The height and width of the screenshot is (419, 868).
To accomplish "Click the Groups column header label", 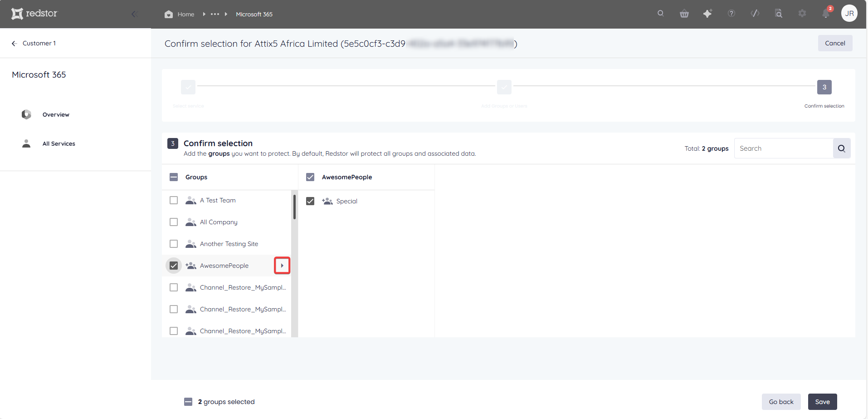I will [x=196, y=177].
